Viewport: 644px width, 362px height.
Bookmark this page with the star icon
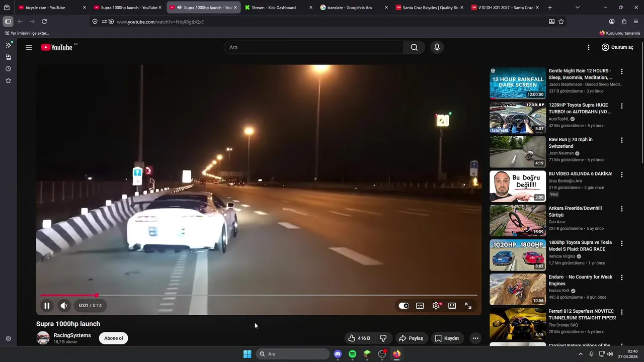coord(561,22)
